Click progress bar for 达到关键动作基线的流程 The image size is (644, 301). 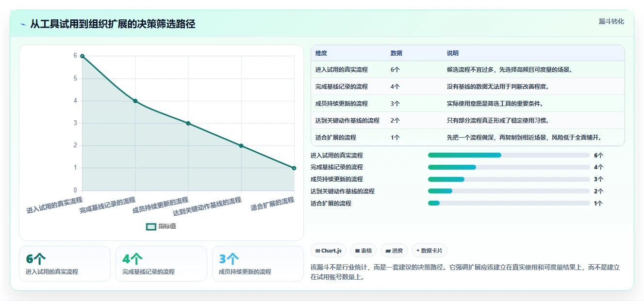(x=509, y=191)
